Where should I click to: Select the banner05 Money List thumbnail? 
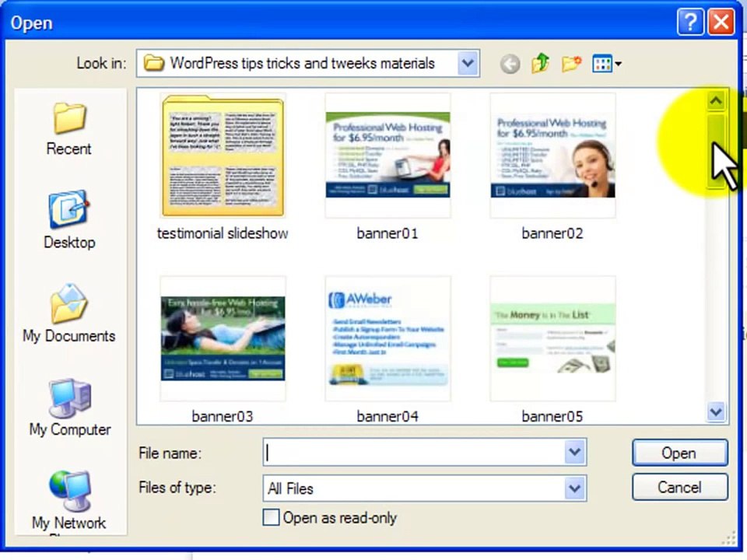click(552, 338)
